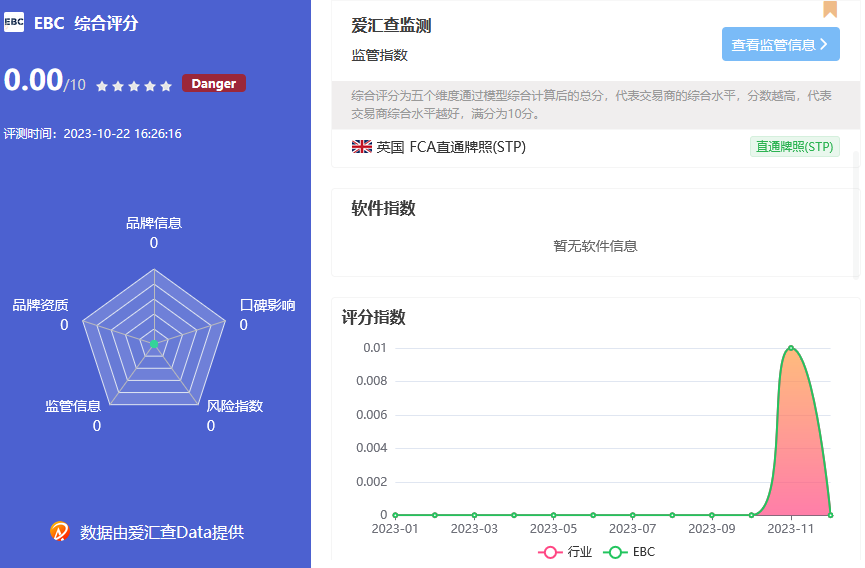Click the 2023-05 x-axis label
This screenshot has height=568, width=865.
pos(553,529)
